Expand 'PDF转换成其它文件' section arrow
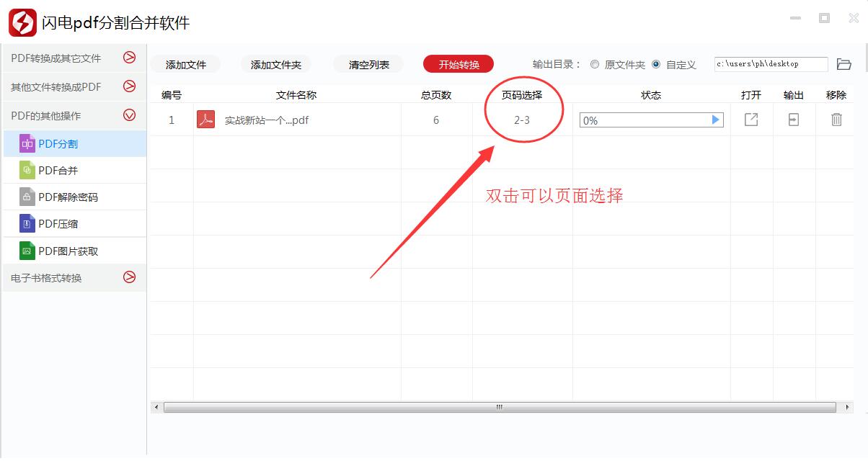This screenshot has height=466, width=868. tap(130, 58)
